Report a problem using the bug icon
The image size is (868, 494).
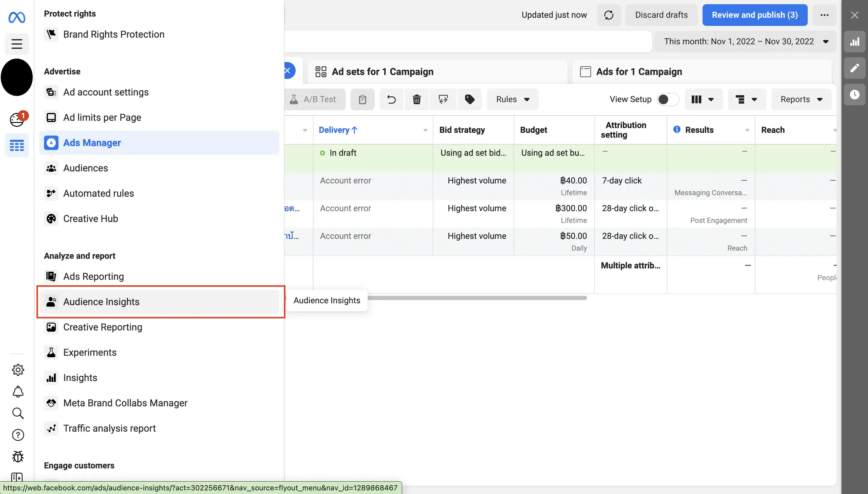(18, 456)
